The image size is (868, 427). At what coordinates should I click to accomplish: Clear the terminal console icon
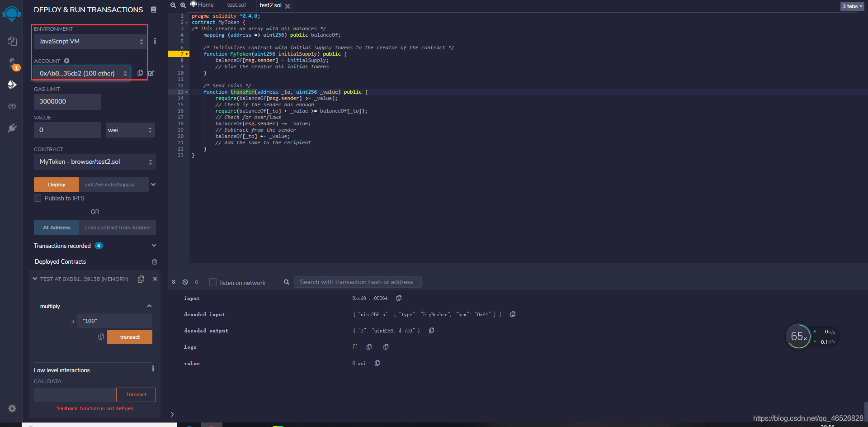[185, 282]
